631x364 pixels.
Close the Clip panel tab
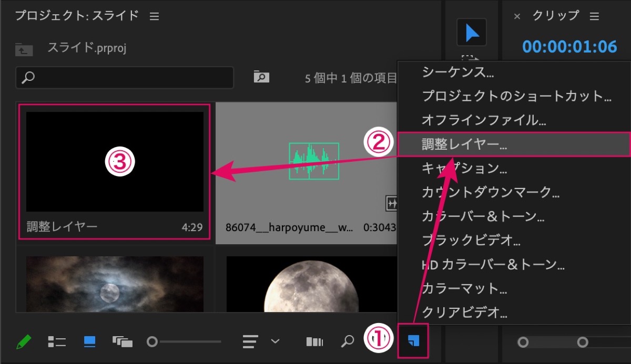coord(517,17)
